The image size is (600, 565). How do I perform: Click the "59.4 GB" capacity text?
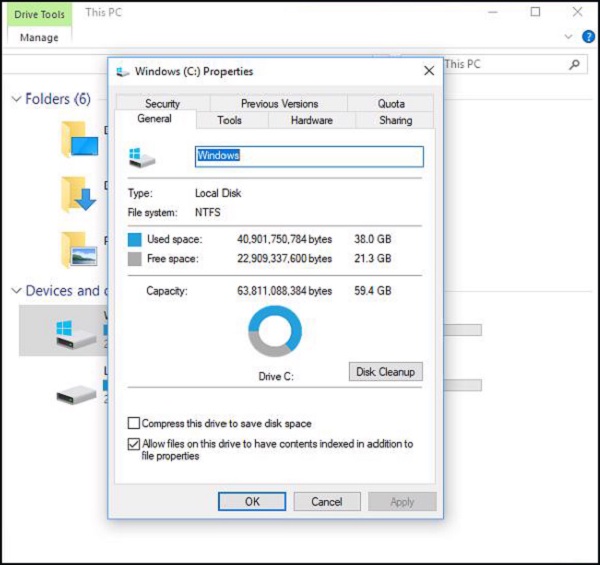(373, 291)
